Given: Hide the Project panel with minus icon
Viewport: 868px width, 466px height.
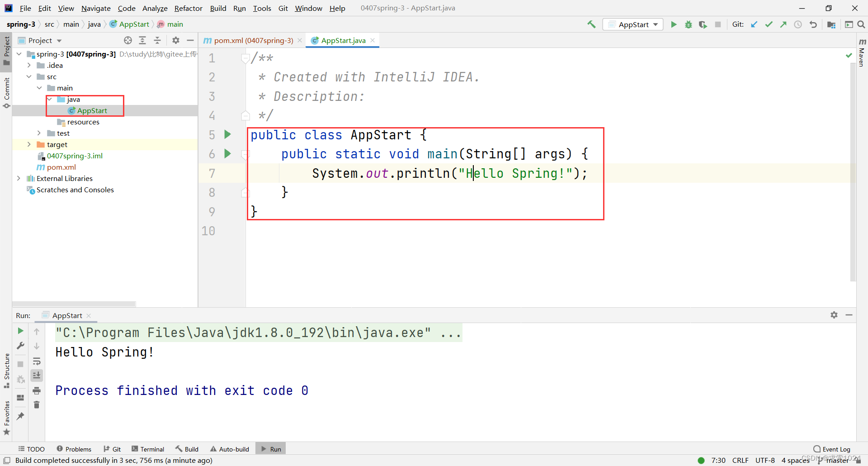Looking at the screenshot, I should click(x=190, y=40).
